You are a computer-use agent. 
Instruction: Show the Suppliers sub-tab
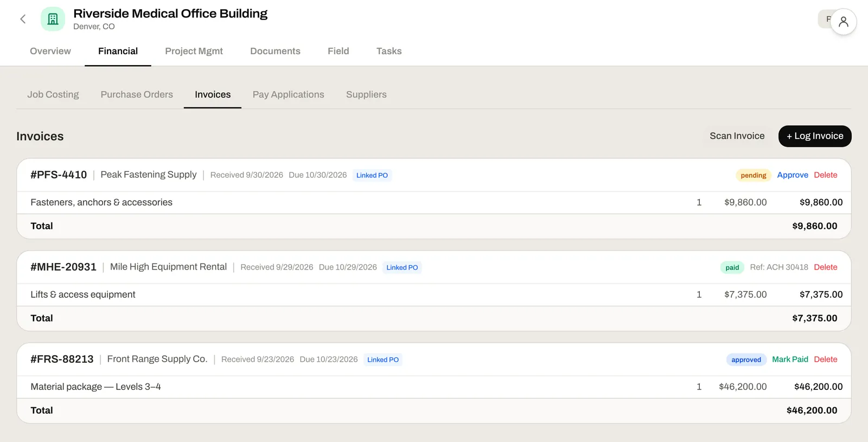[x=366, y=94]
